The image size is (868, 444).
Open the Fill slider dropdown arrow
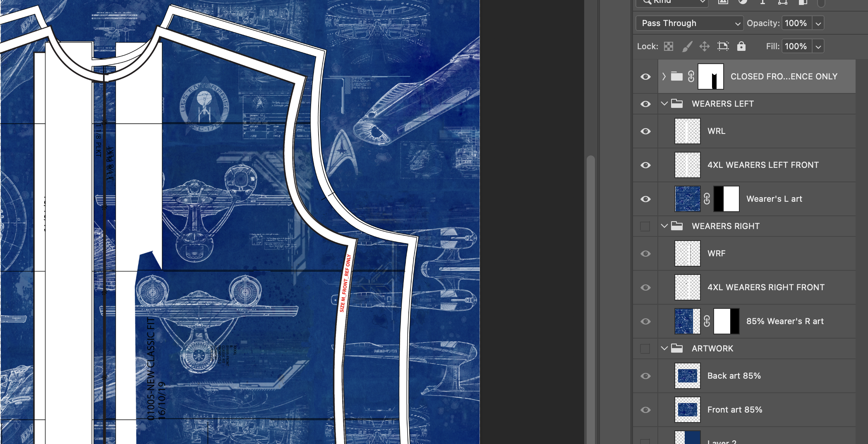coord(818,47)
